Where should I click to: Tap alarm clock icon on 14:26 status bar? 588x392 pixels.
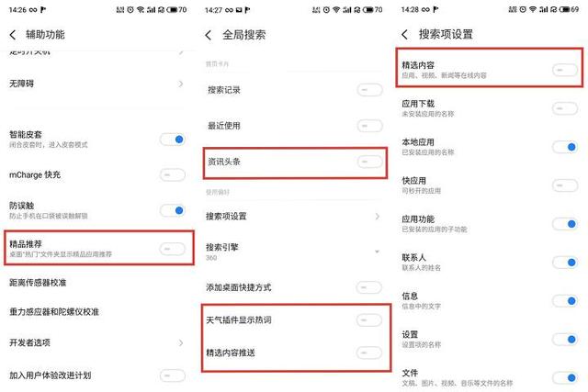[x=130, y=10]
